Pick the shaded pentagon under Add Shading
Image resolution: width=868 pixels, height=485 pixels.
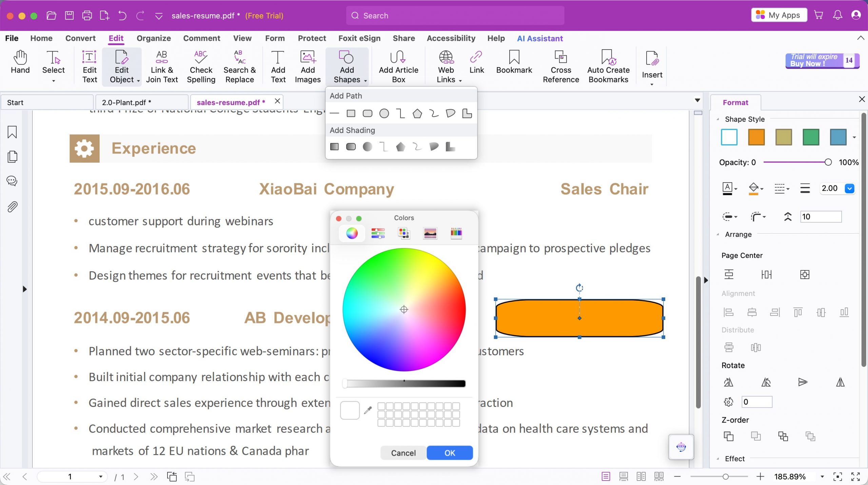400,147
